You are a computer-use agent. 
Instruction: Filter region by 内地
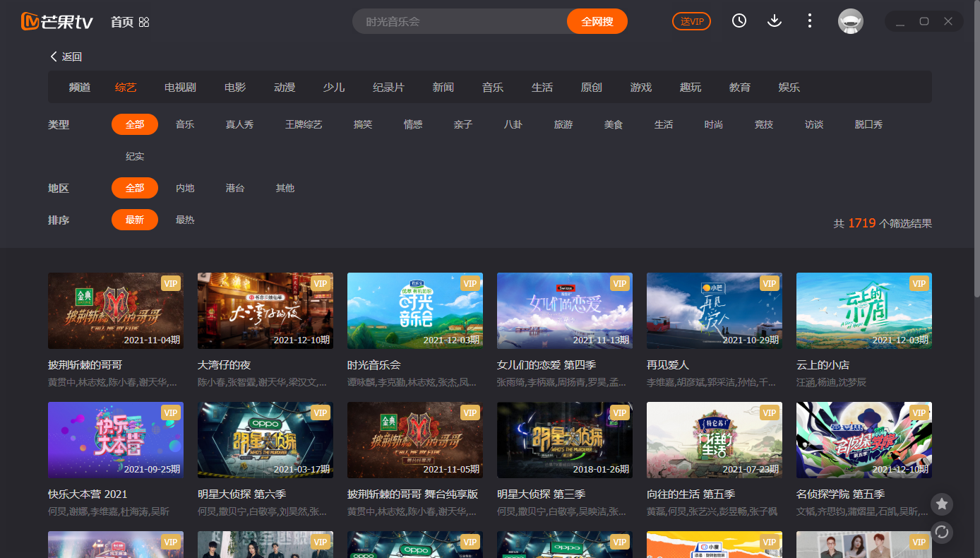click(185, 188)
